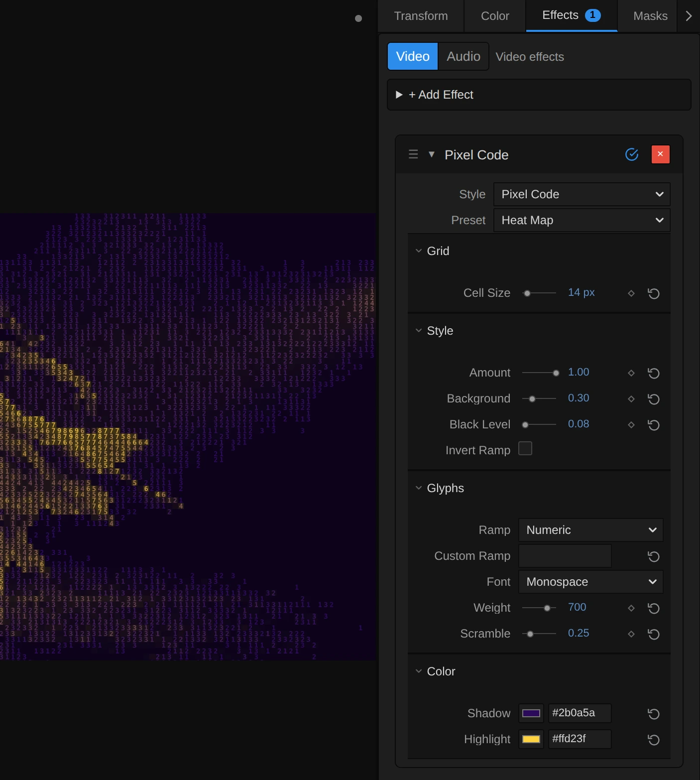The width and height of the screenshot is (700, 780).
Task: Reset the Background value
Action: point(654,399)
